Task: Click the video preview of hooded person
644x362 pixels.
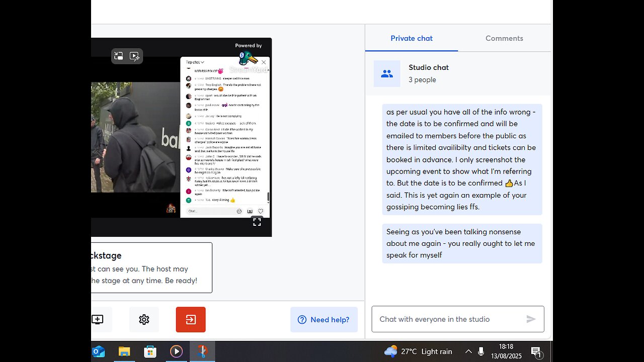Action: tap(135, 137)
